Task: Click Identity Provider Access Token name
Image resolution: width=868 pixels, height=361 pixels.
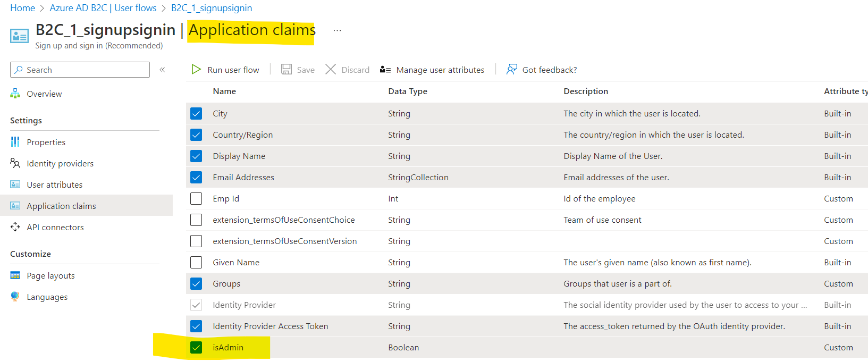Action: tap(271, 326)
